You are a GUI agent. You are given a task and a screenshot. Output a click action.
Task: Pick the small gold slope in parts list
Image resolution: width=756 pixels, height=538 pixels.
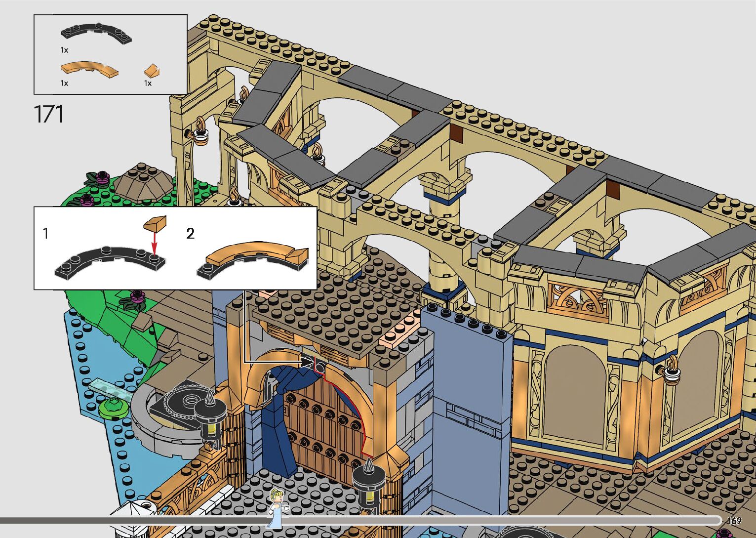[152, 70]
